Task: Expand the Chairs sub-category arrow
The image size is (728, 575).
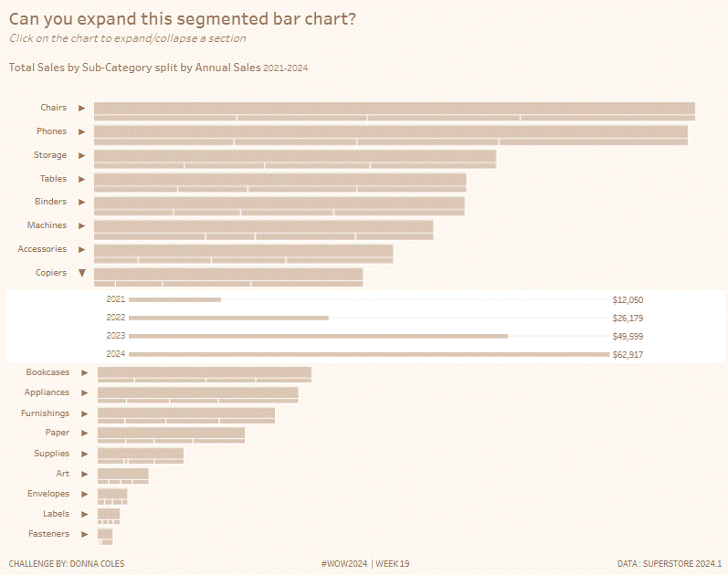Action: coord(81,109)
